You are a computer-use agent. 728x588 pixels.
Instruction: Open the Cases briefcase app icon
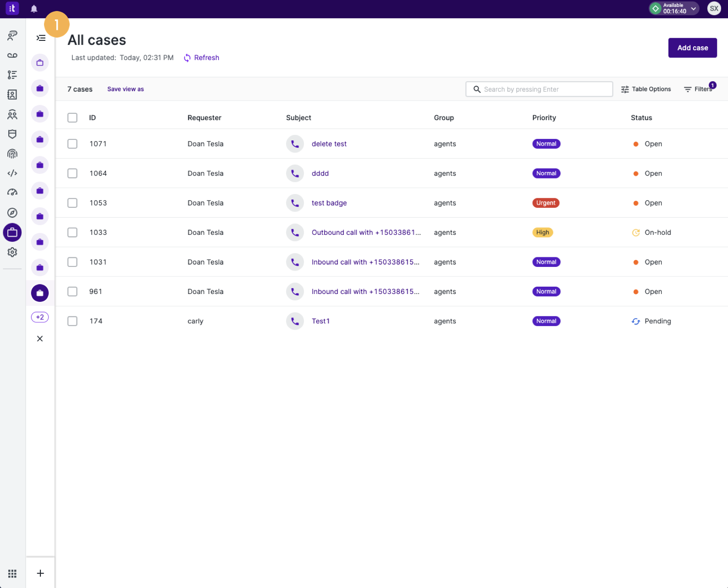[x=12, y=233]
